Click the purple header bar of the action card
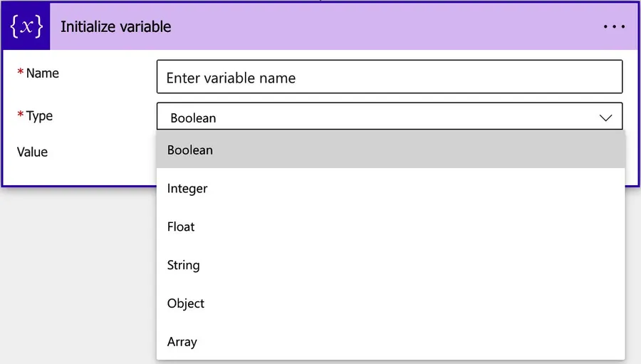Viewport: 641px width, 364px height. tap(385, 27)
